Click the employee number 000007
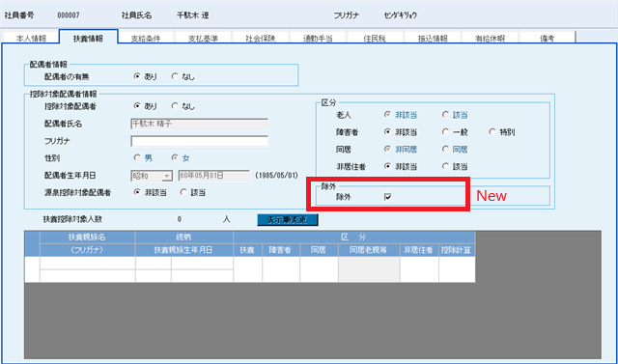Viewport: 618px width, 364px height. click(x=69, y=15)
